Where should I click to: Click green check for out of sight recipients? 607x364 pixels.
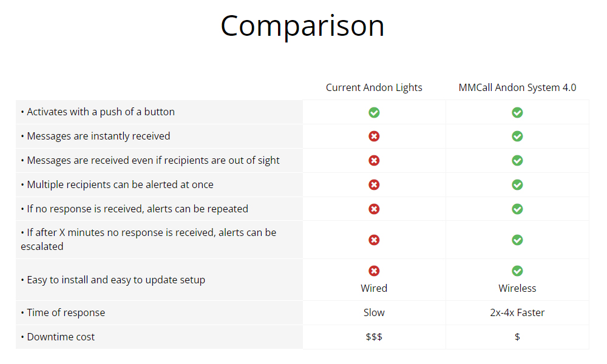tap(517, 161)
